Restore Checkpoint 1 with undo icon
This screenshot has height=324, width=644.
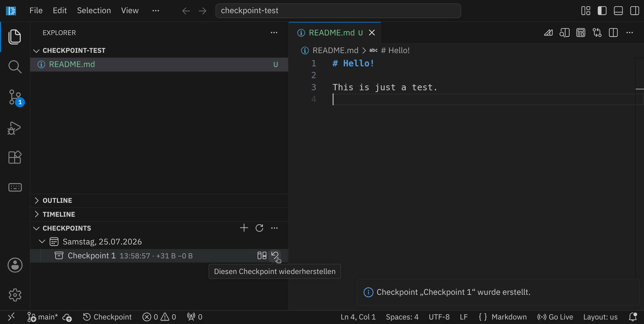coord(275,256)
